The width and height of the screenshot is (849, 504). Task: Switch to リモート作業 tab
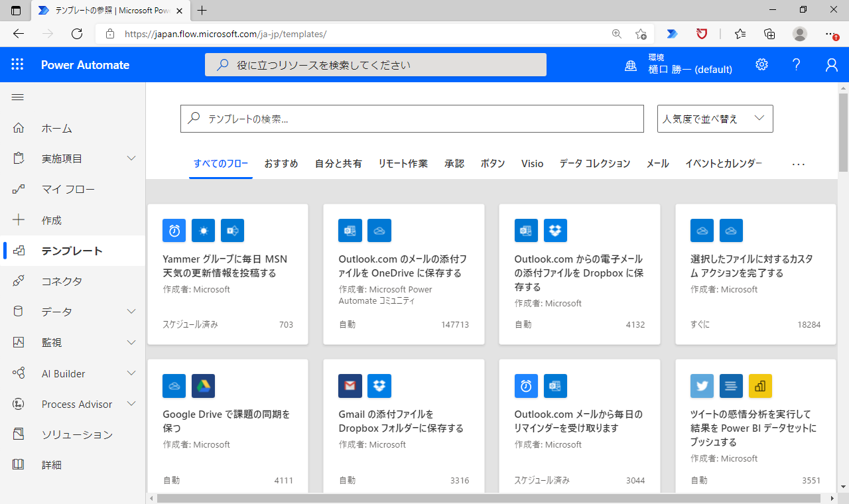(403, 164)
